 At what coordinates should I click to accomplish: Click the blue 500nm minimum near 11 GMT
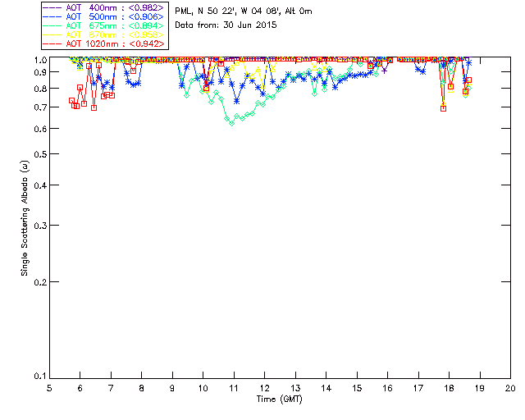[237, 101]
